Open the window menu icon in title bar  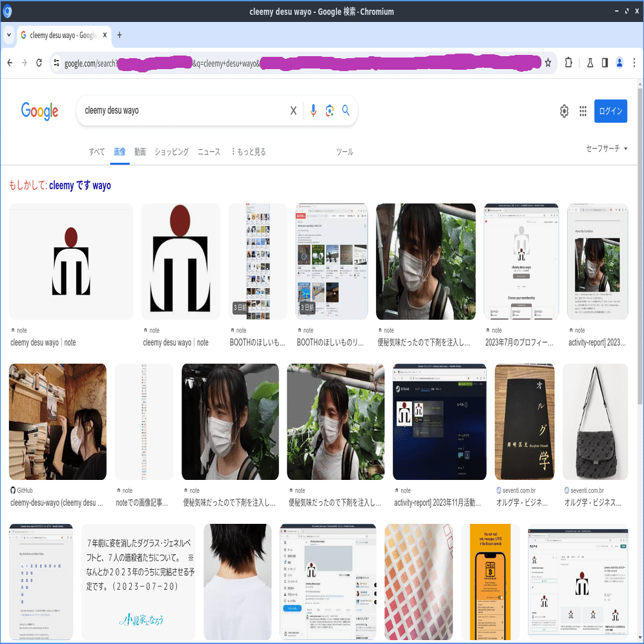pyautogui.click(x=7, y=11)
